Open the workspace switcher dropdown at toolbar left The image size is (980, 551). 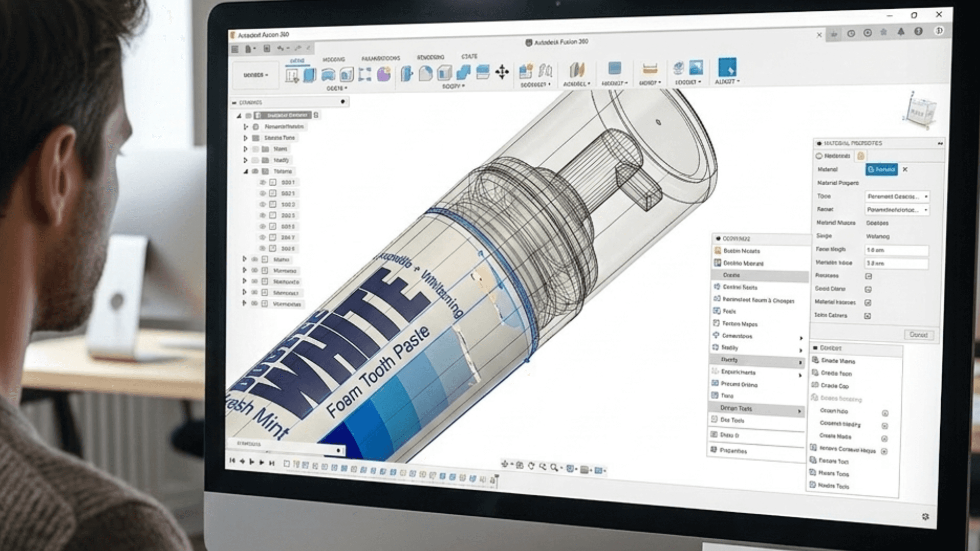point(256,75)
